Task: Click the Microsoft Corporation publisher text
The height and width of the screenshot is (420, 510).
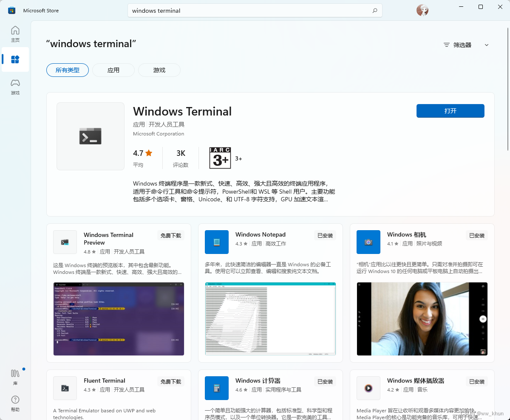Action: click(159, 134)
